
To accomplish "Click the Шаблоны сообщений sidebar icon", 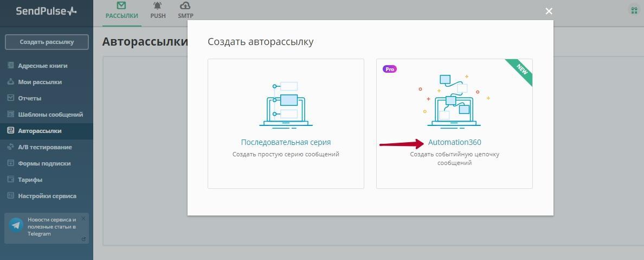I will click(11, 115).
